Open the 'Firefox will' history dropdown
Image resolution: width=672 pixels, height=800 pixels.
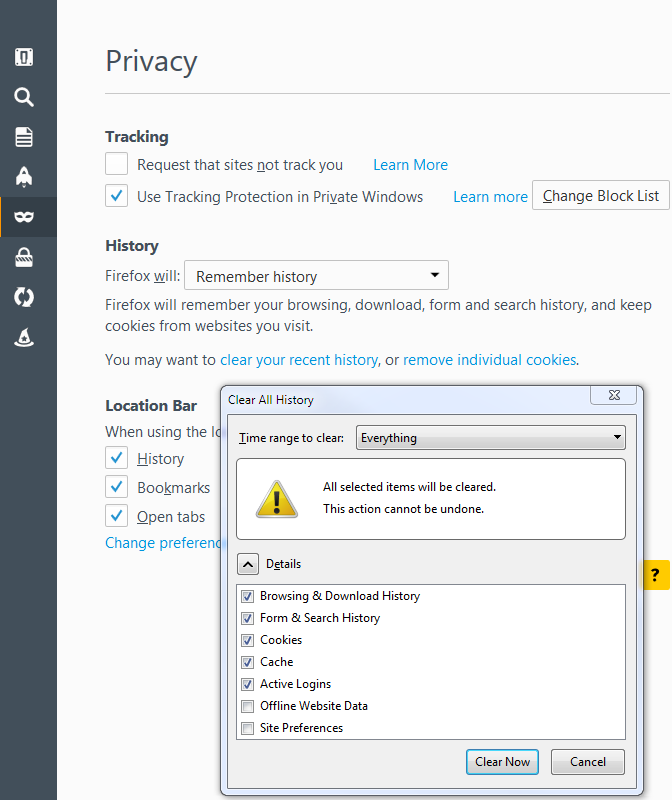316,276
